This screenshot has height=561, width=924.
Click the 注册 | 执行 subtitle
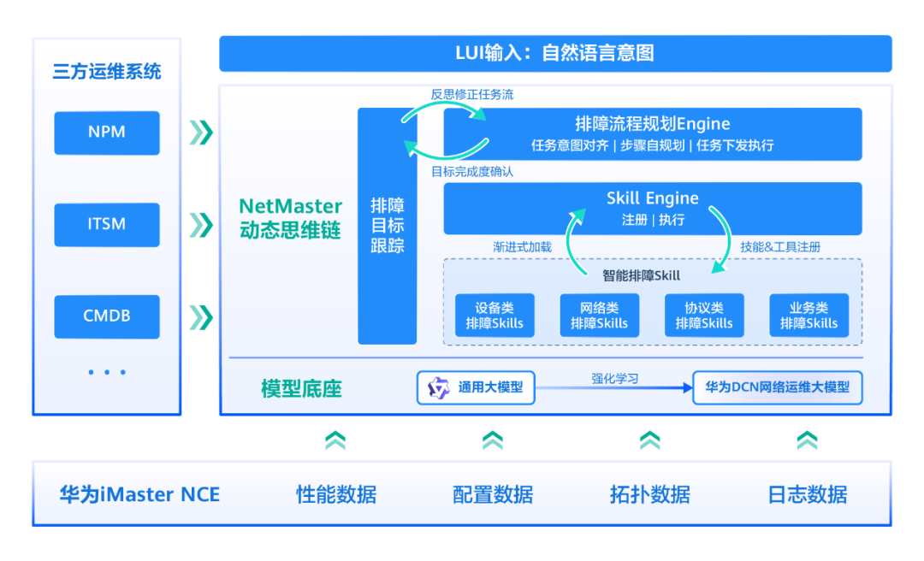(653, 220)
